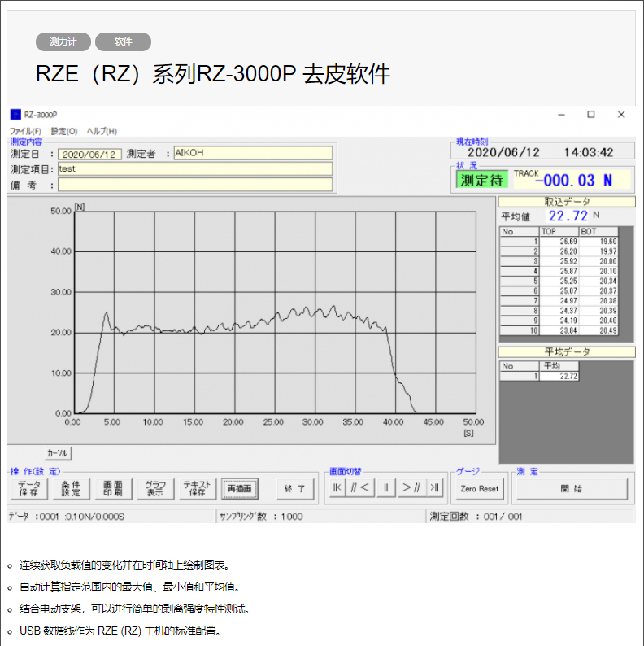
Task: Select TOP value 26.28 in row 2
Action: pos(559,251)
